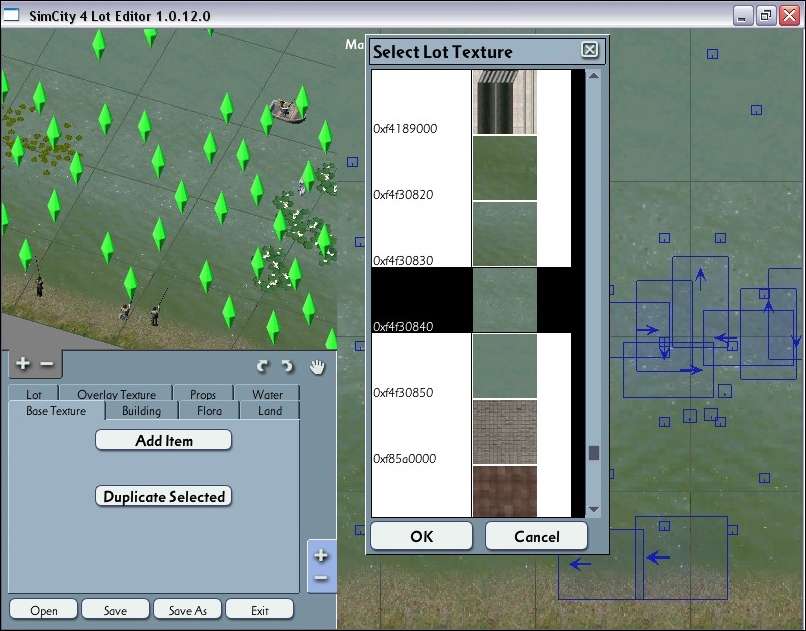The height and width of the screenshot is (631, 806).
Task: Click texture list scroll down arrow
Action: point(594,509)
